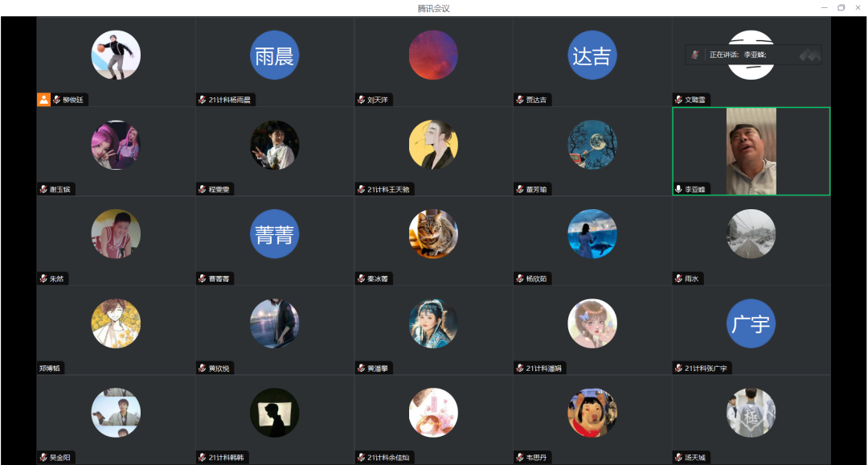Viewport: 868px width, 465px height.
Task: Click the muted mic icon next to 韦思丹
Action: [520, 458]
